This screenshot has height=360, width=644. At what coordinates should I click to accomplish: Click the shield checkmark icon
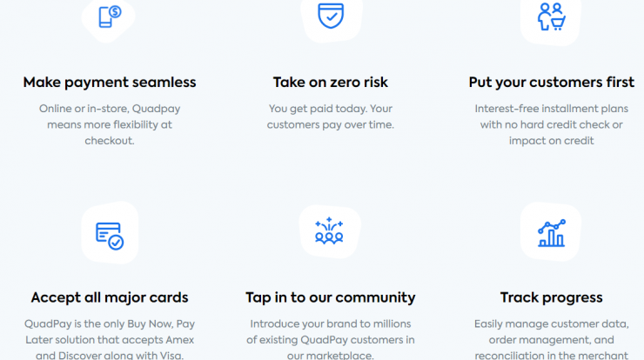click(x=331, y=16)
